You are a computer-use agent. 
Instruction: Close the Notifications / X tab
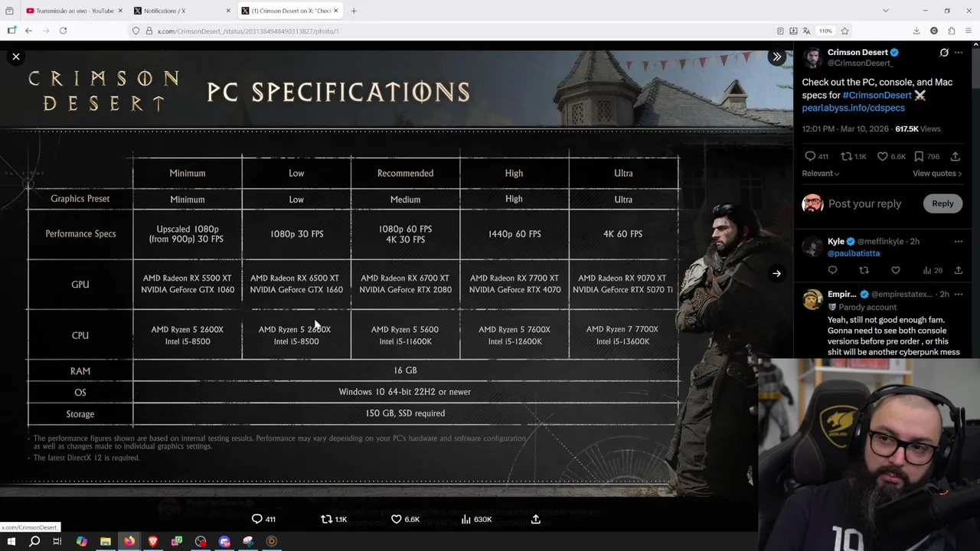click(228, 11)
